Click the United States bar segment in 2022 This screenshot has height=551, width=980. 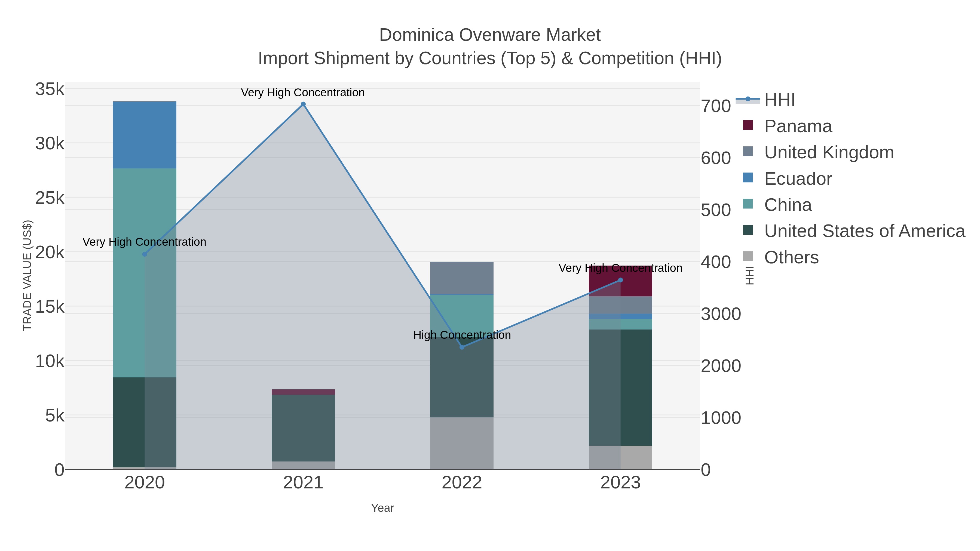pos(462,377)
